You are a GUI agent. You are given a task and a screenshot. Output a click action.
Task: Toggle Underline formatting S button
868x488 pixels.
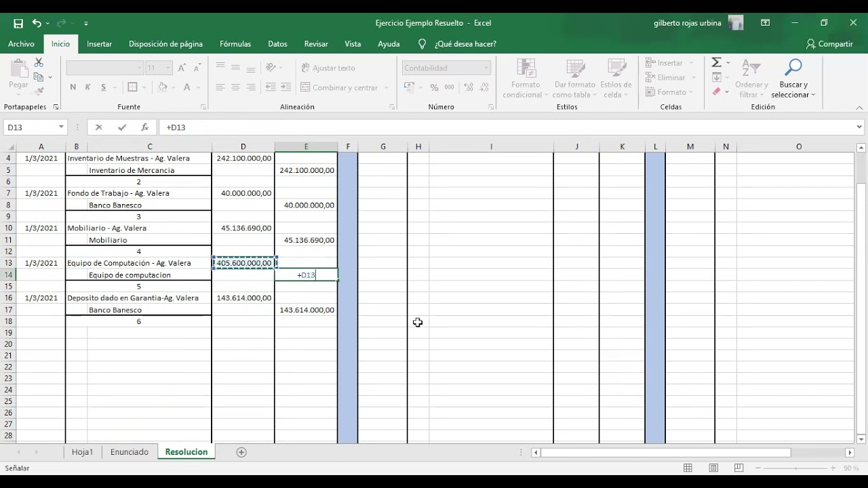point(103,87)
